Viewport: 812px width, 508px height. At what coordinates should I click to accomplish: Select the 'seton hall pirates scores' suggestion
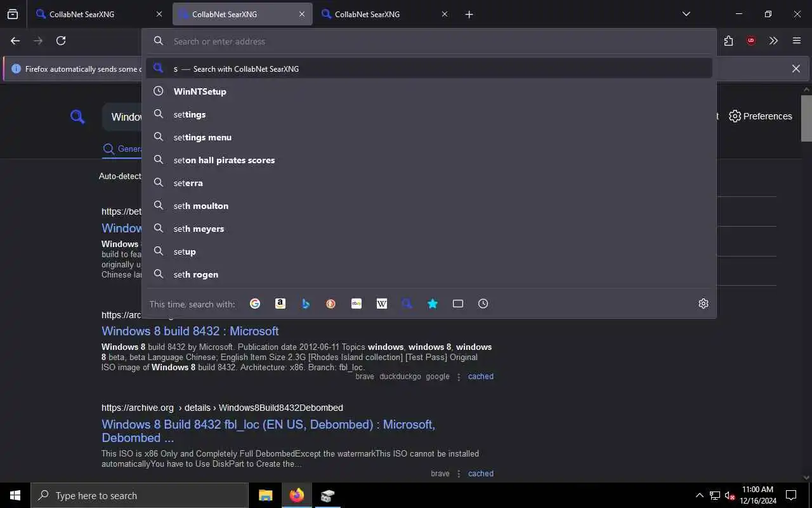429,160
